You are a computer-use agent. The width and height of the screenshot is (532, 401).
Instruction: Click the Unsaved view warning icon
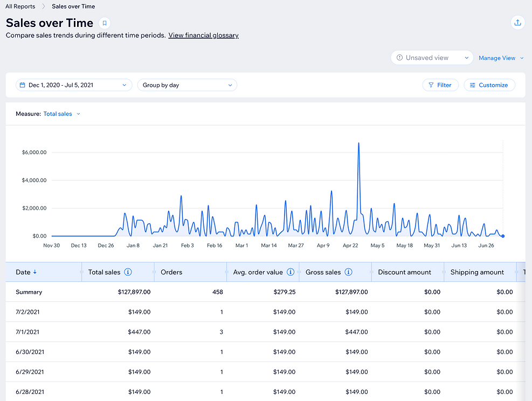coord(400,58)
